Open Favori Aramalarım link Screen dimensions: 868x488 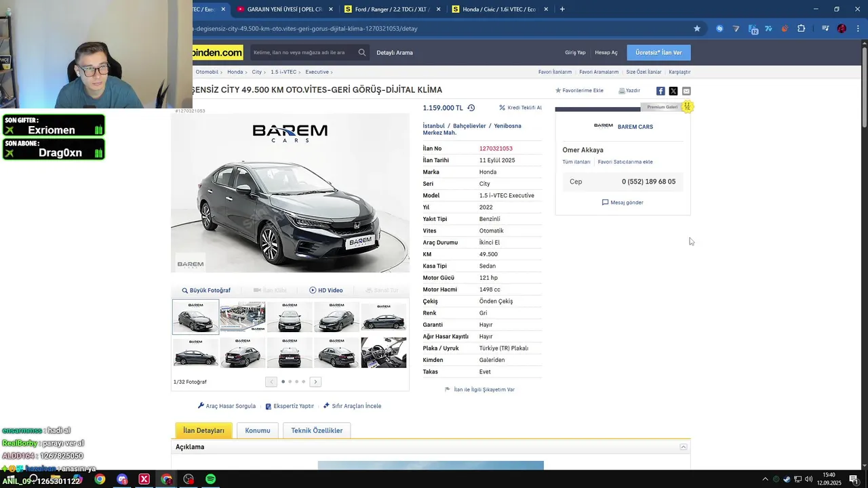[599, 72]
